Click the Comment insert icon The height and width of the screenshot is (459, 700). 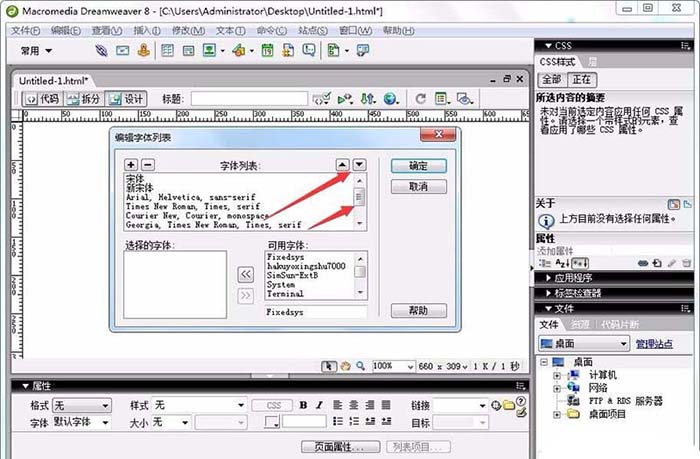309,50
